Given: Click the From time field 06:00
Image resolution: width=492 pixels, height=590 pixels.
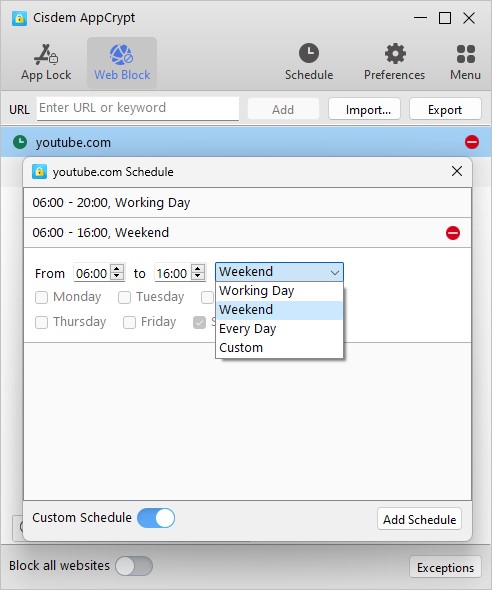Looking at the screenshot, I should pyautogui.click(x=92, y=273).
